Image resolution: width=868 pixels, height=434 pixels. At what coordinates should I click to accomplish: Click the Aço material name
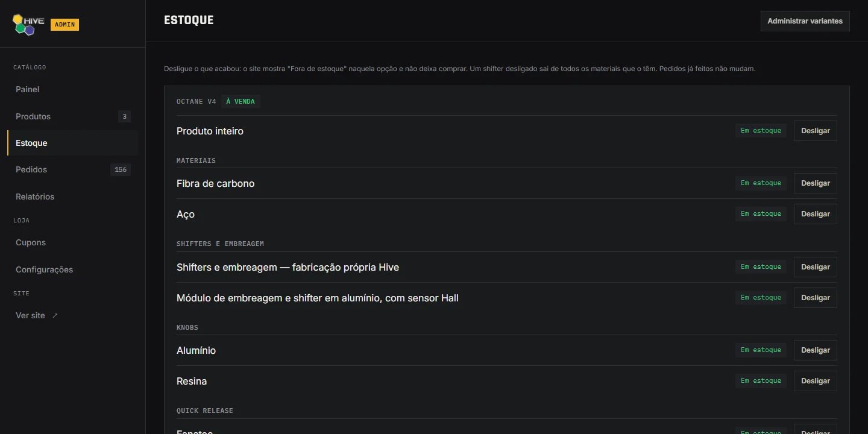186,214
